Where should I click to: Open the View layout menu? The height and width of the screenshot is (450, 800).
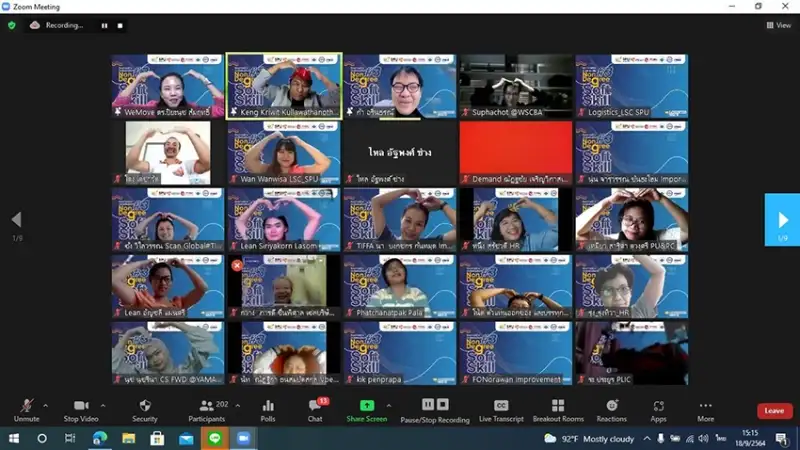(x=777, y=25)
